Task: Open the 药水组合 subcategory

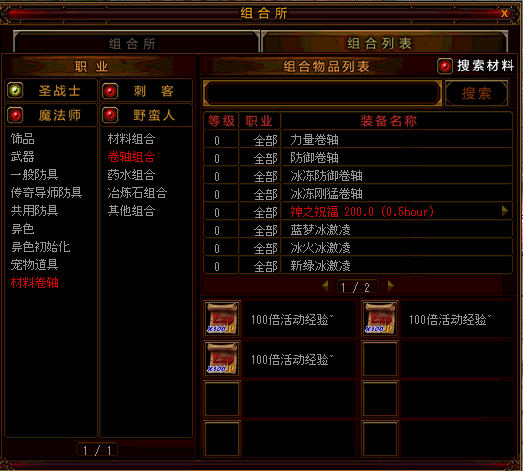Action: coord(131,175)
